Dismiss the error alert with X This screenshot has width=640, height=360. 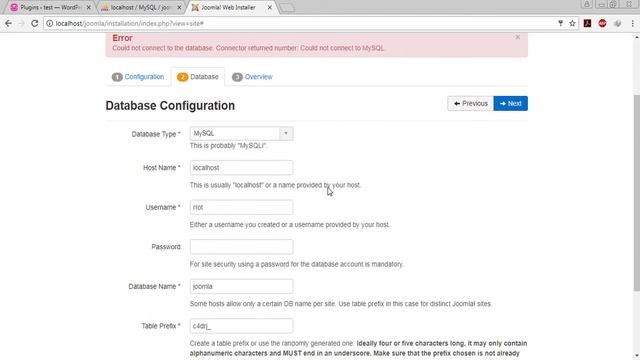518,37
